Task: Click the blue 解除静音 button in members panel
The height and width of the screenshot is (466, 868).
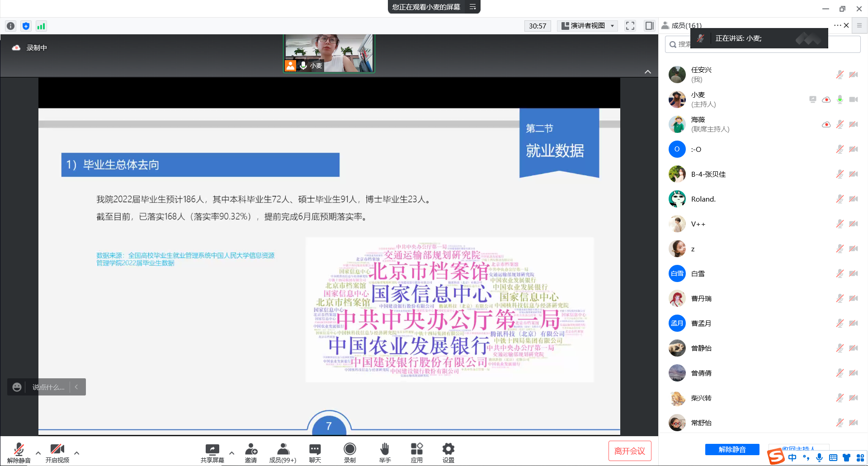Action: coord(732,449)
